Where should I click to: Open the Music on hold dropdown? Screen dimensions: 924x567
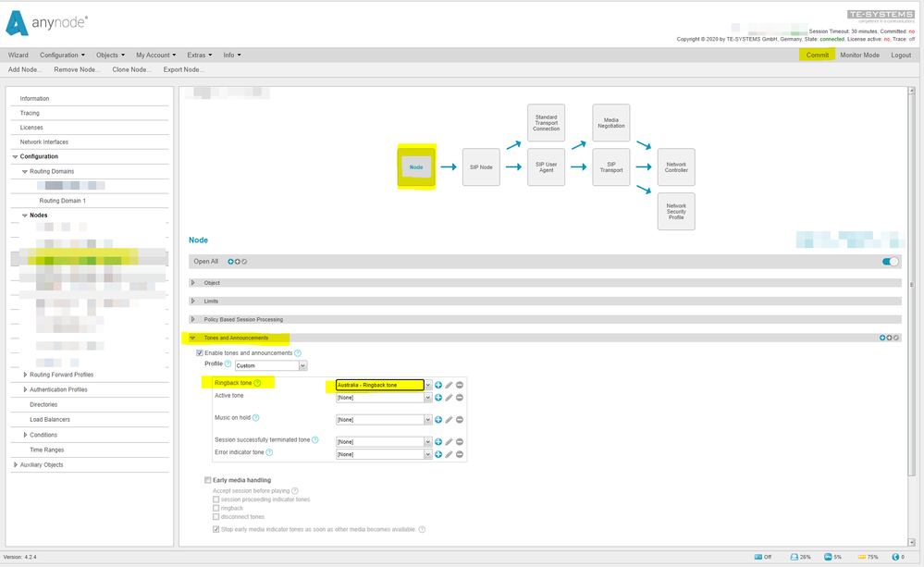pos(428,420)
